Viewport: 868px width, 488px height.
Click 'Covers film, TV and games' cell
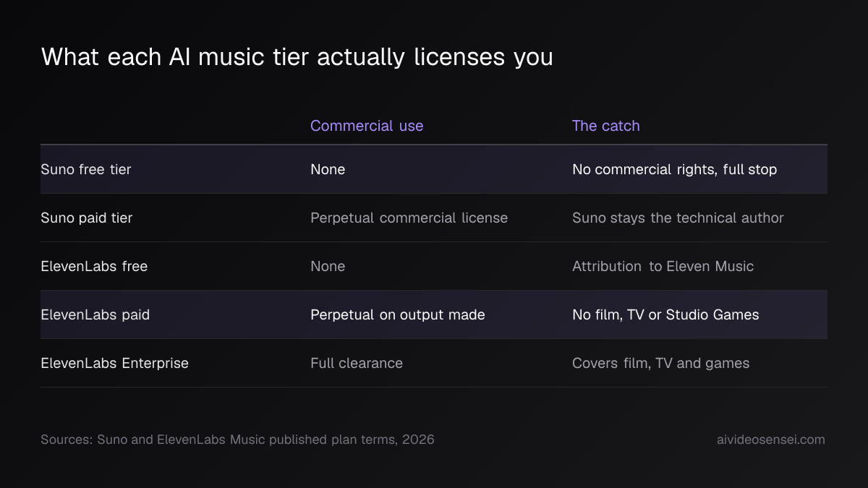(661, 363)
